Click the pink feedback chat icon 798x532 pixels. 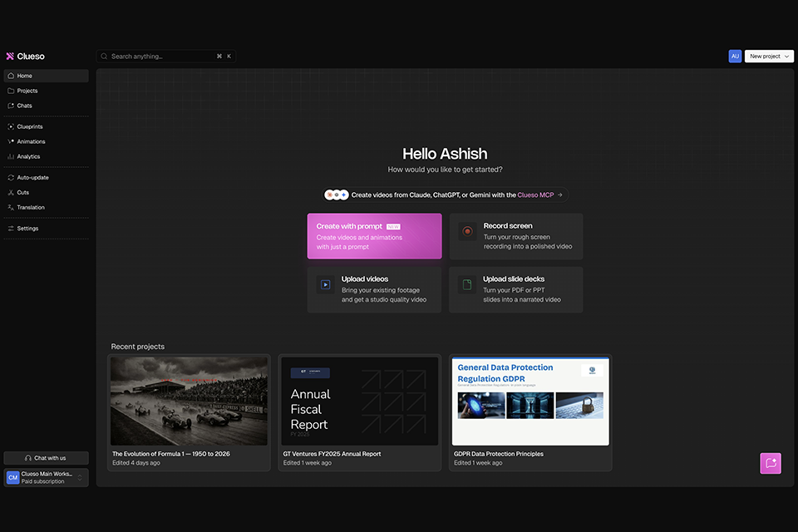pos(771,463)
